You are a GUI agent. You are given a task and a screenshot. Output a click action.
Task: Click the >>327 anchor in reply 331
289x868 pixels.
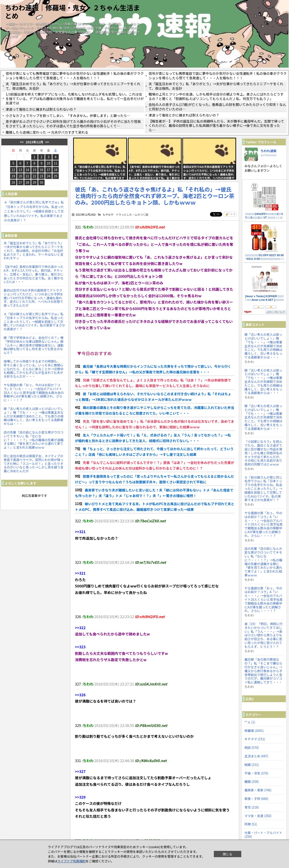click(x=80, y=772)
